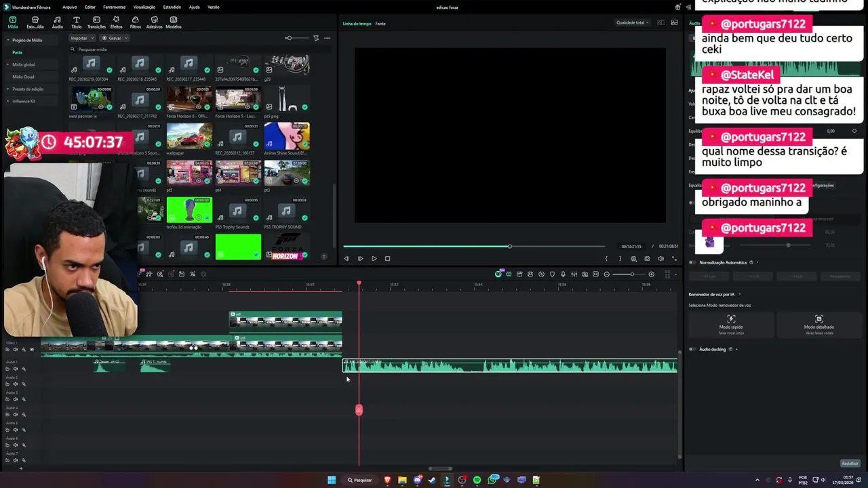The image size is (868, 488).
Task: Open the Visualização menu
Action: click(144, 7)
